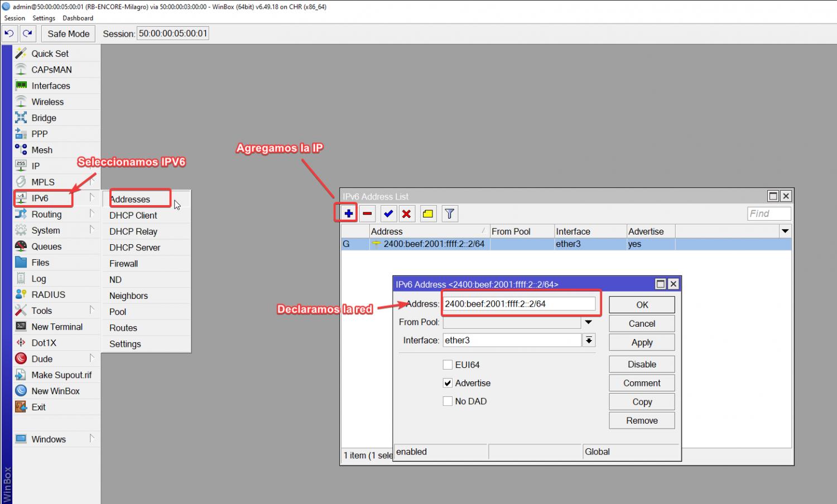Click the Undo arrow in toolbar
Image resolution: width=837 pixels, height=504 pixels.
(x=9, y=33)
